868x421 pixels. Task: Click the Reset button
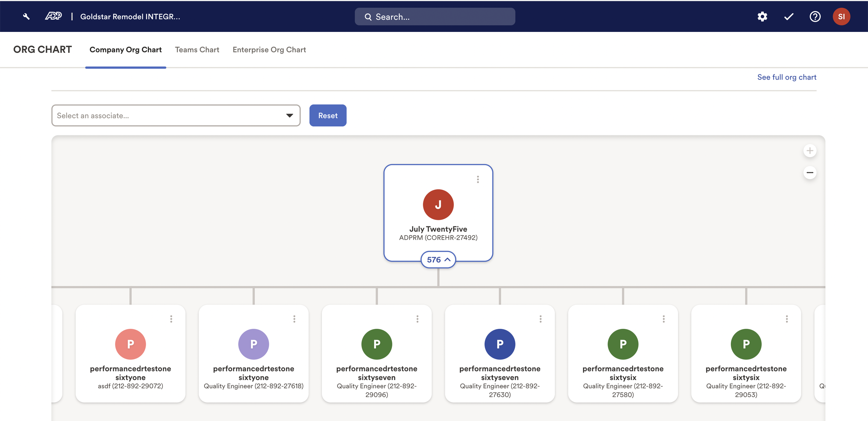(327, 116)
